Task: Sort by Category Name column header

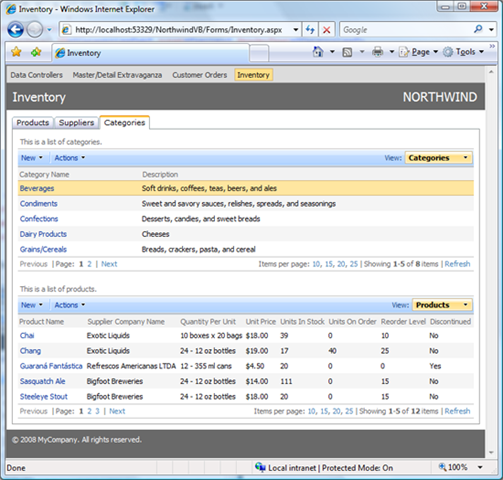Action: click(x=44, y=174)
